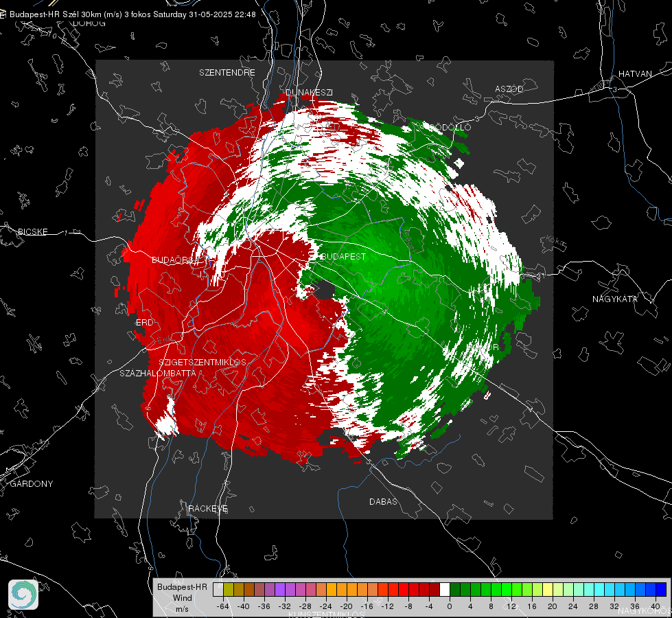Click the 16 legend value
This screenshot has width=672, height=618.
point(532,606)
